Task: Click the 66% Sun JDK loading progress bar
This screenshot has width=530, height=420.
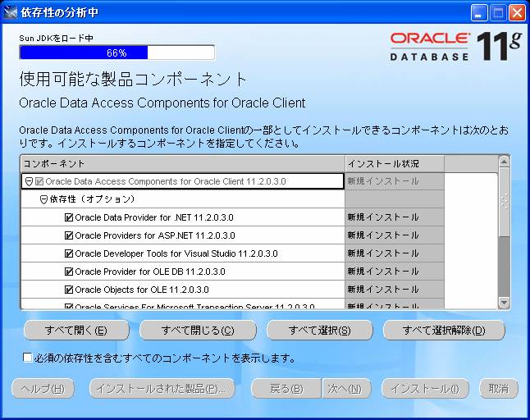Action: (117, 52)
